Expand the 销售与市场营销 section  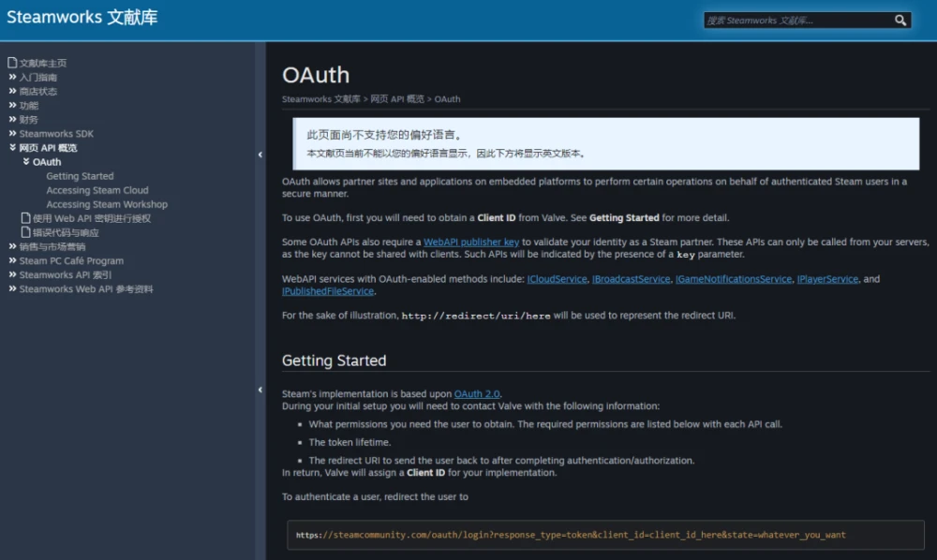point(12,246)
